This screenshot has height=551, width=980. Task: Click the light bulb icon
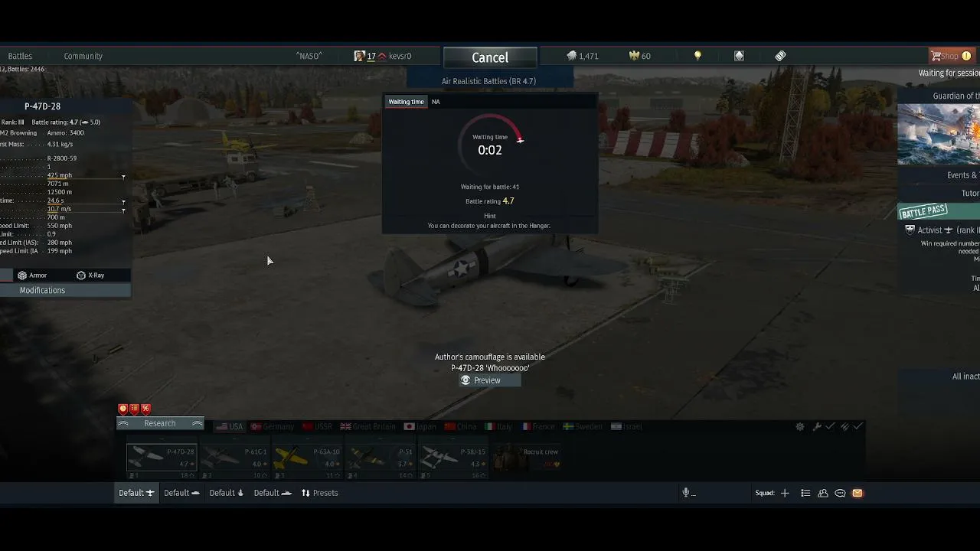coord(697,56)
